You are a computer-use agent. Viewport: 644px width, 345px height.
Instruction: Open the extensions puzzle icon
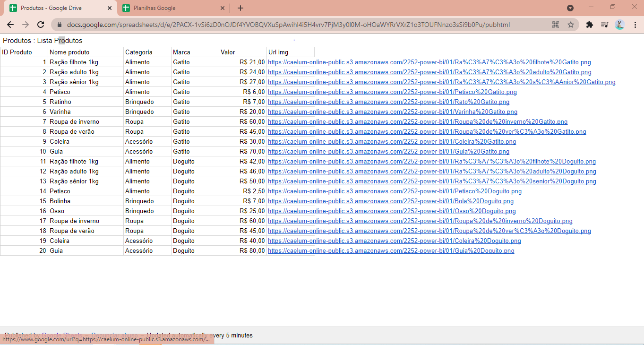click(589, 25)
